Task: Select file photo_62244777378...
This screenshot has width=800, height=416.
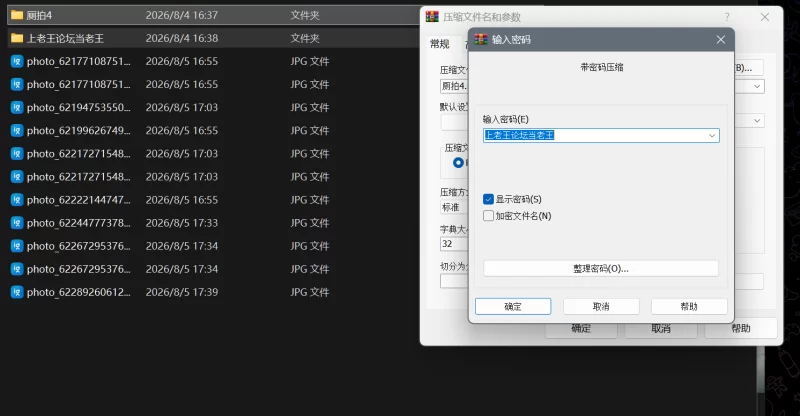Action: [79, 223]
